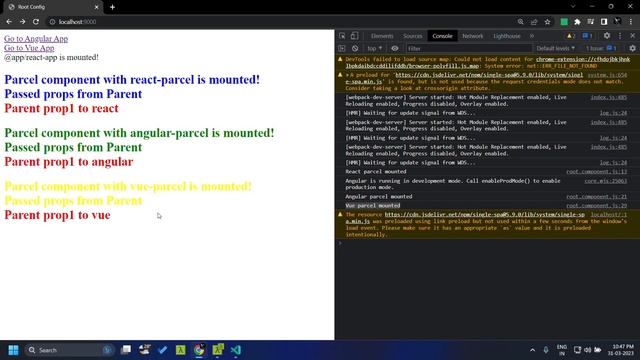This screenshot has height=360, width=640.
Task: Open a new browser tab
Action: point(112,7)
